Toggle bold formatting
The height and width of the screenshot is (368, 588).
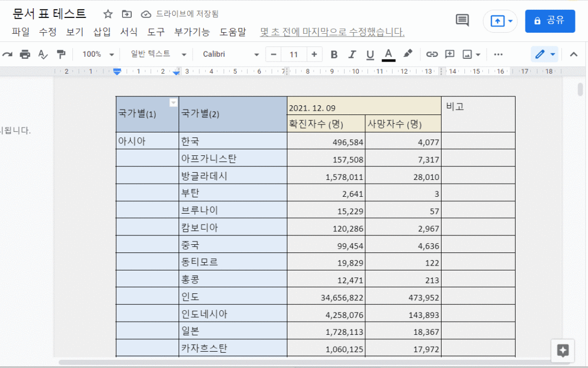334,55
